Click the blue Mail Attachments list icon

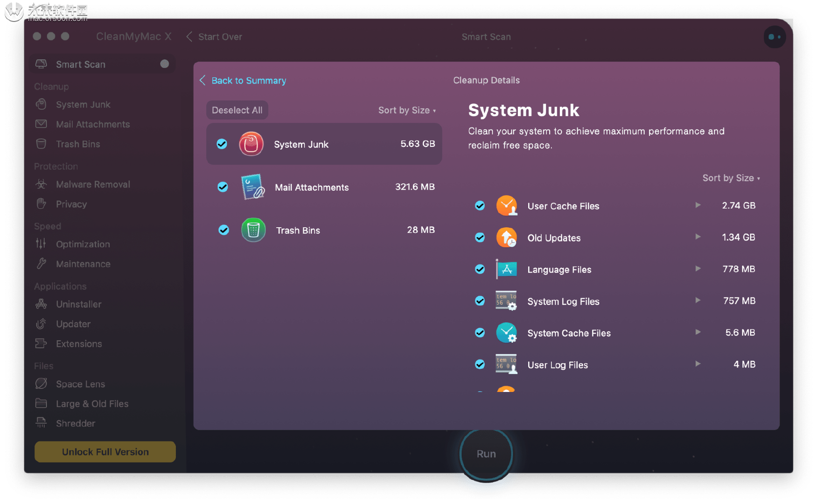[253, 187]
